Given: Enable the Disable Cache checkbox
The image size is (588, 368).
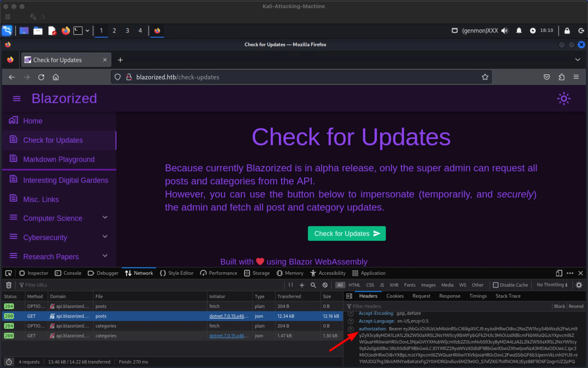Looking at the screenshot, I should pyautogui.click(x=496, y=285).
